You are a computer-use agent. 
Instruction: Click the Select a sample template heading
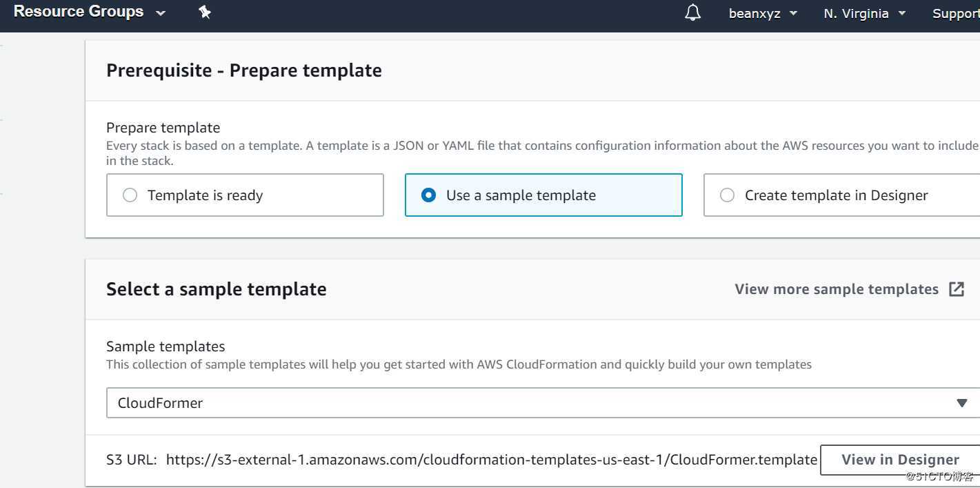coord(217,289)
